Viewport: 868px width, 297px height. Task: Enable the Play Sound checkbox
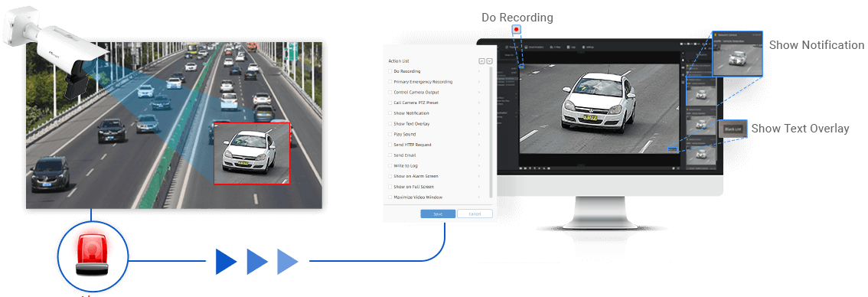390,135
